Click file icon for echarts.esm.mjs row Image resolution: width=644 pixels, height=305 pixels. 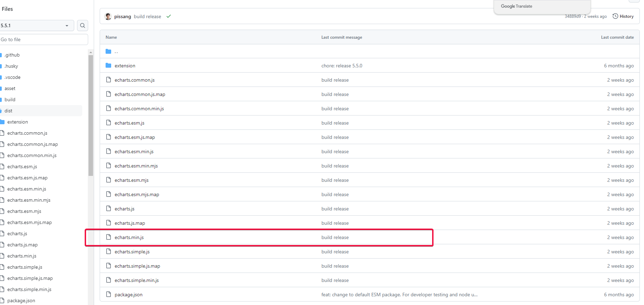tap(108, 180)
